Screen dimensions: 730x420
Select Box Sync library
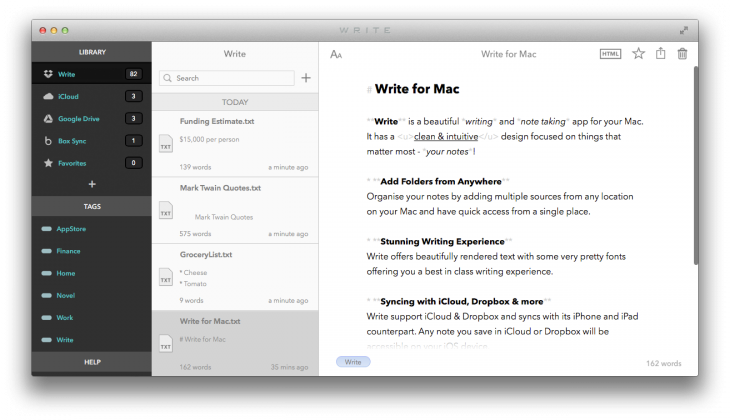[x=92, y=141]
